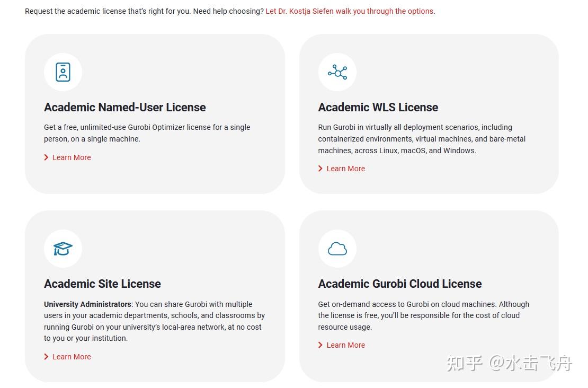Screen dimensions: 588x388
Task: Open Learn More under Academic Site License
Action: (67, 357)
